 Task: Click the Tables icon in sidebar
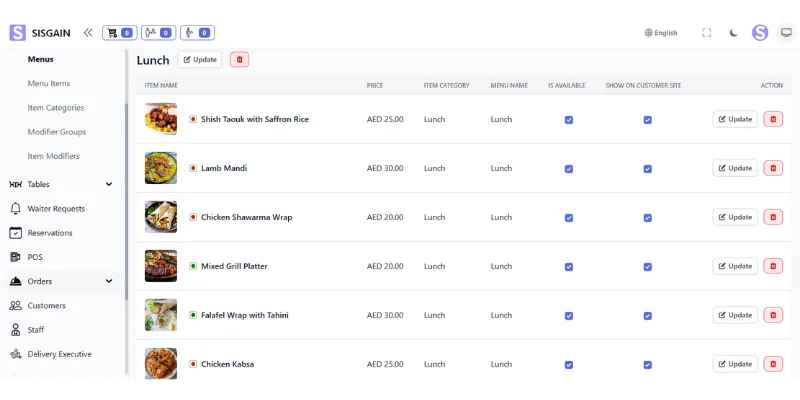pos(16,184)
